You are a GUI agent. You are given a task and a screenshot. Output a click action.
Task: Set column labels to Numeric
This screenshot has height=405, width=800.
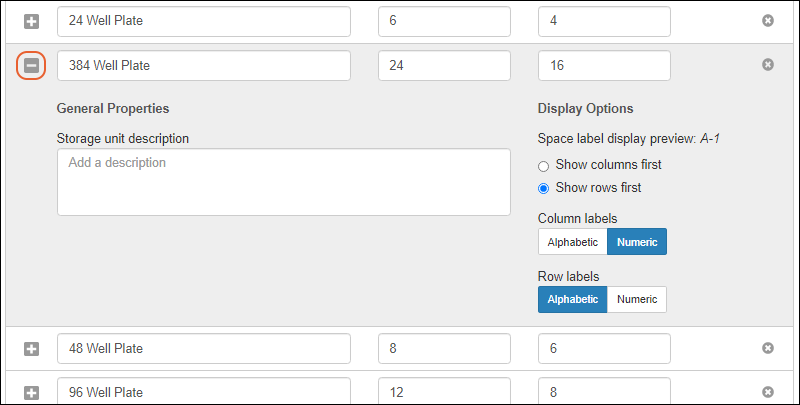636,242
